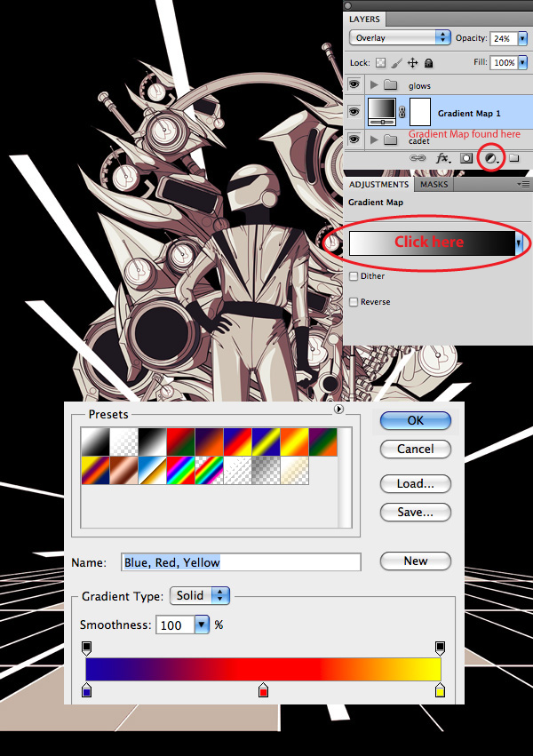Open the Gradient Type Solid dropdown
Image resolution: width=533 pixels, height=756 pixels.
200,595
